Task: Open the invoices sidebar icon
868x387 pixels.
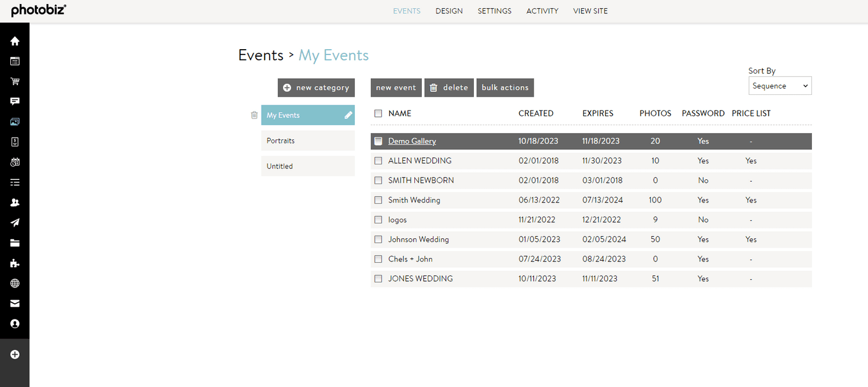Action: [x=15, y=142]
